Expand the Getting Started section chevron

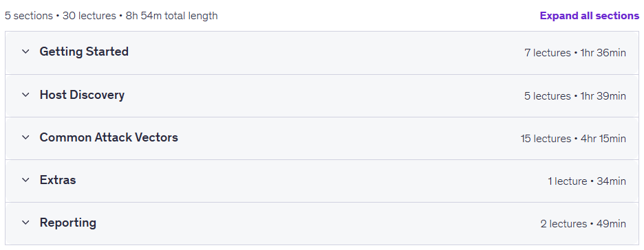point(25,52)
